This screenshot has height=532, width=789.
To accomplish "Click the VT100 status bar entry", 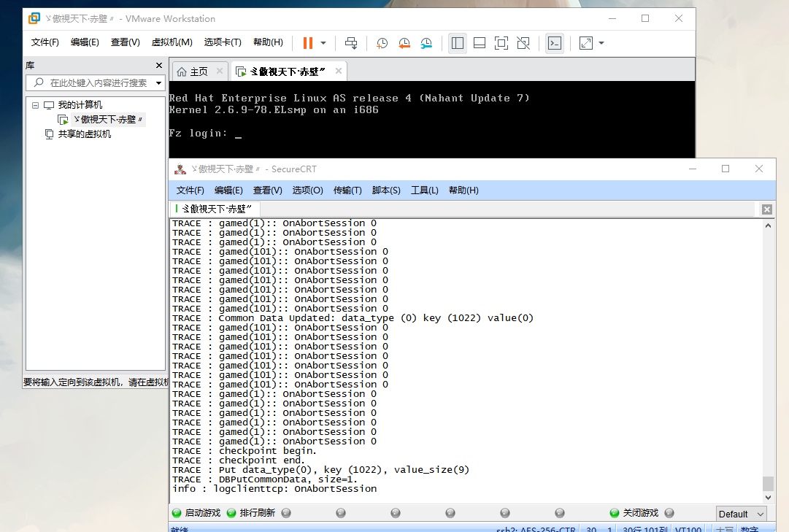I will point(688,529).
